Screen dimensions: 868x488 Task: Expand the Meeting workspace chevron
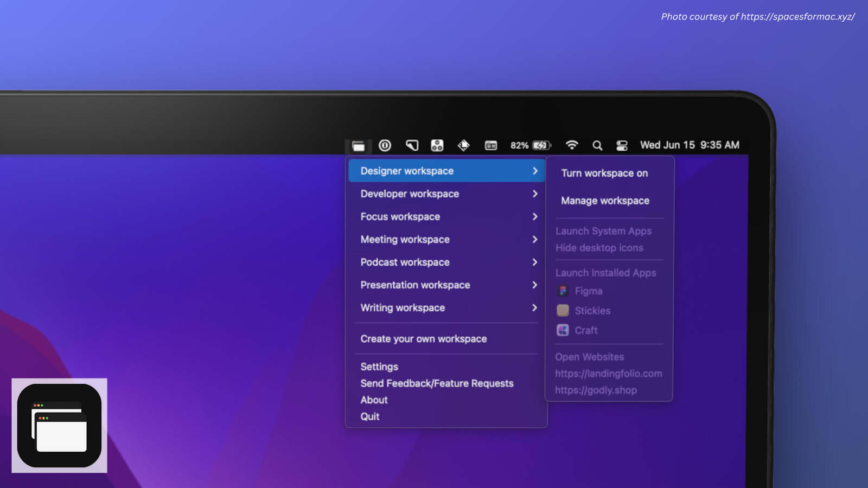535,239
